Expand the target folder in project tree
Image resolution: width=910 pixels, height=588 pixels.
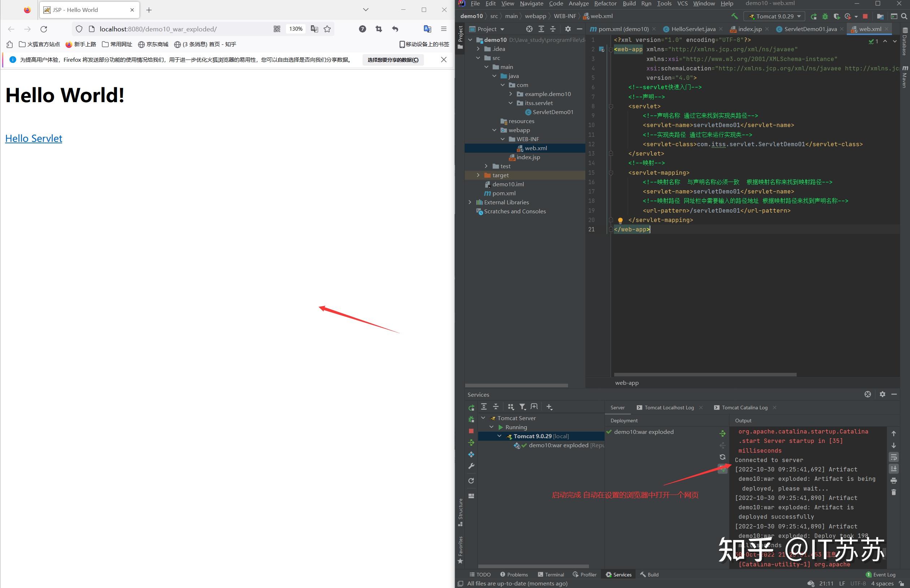478,175
